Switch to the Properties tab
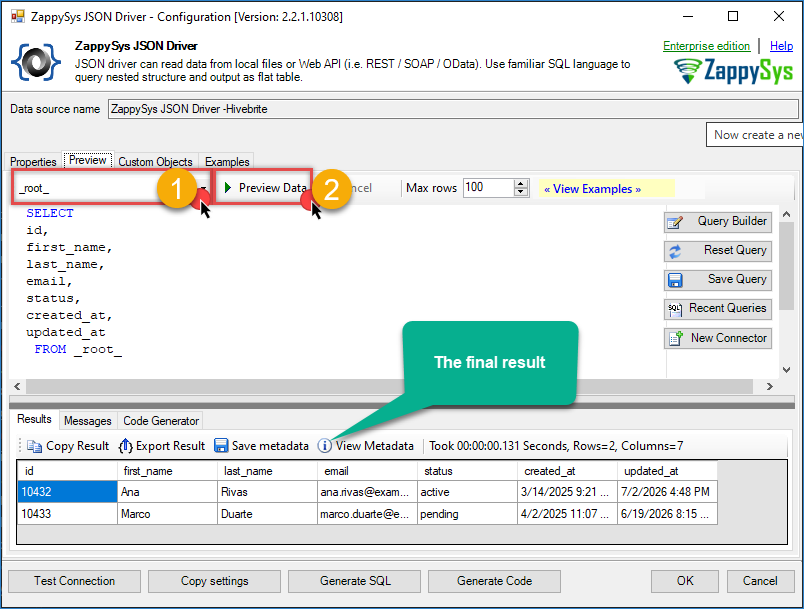 [x=33, y=162]
